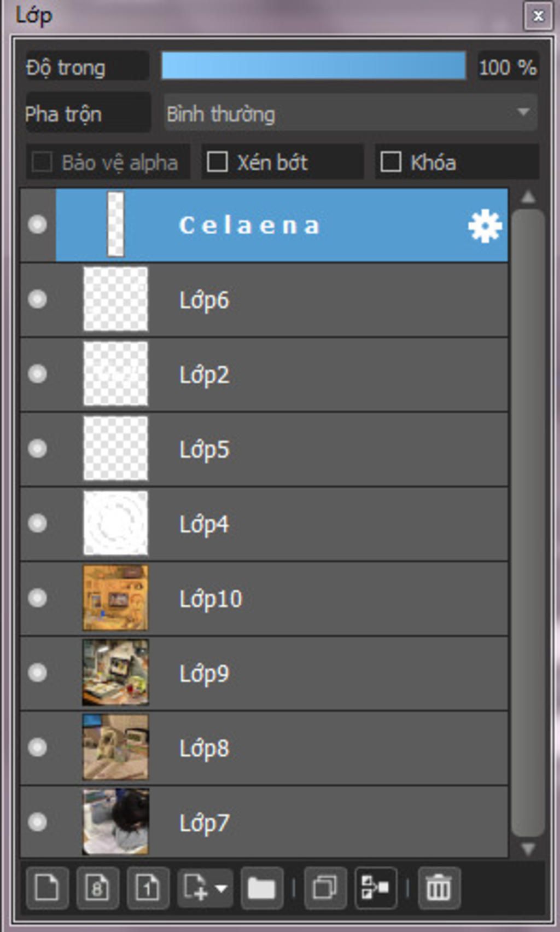Adjust the Độ trong opacity slider

[x=313, y=66]
